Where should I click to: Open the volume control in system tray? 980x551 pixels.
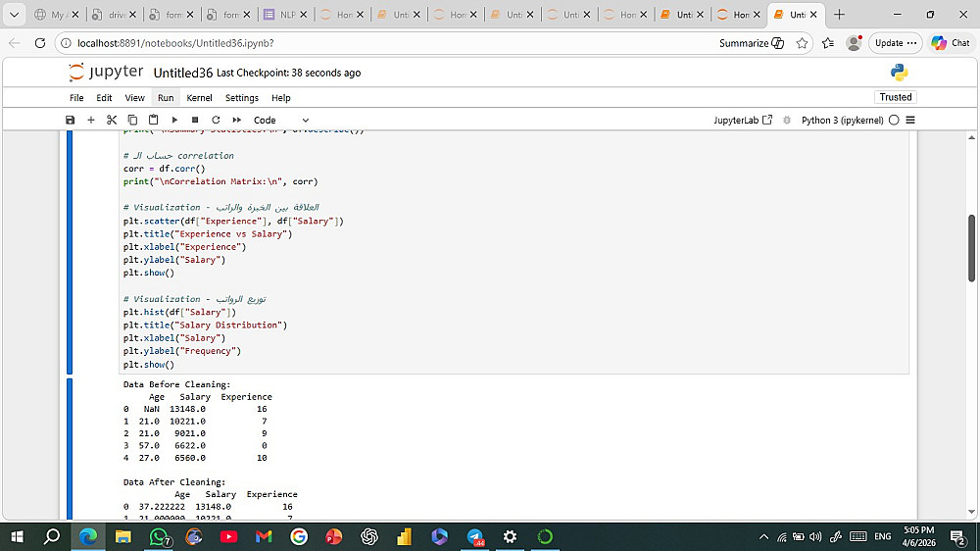[x=815, y=536]
